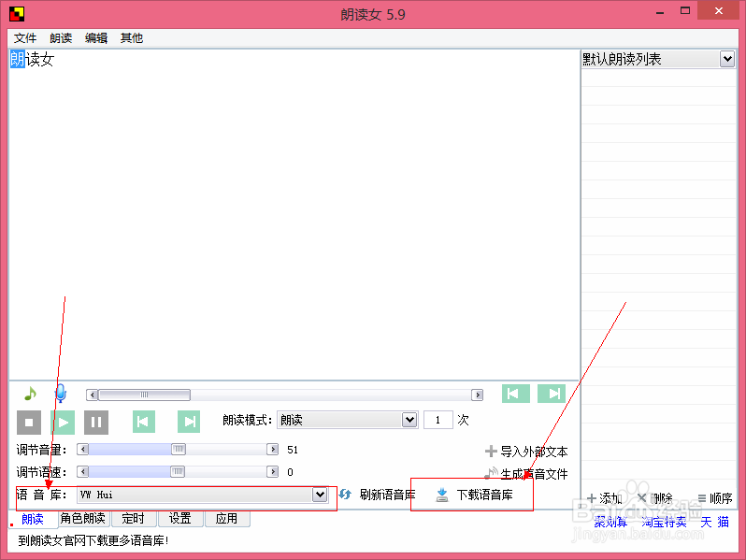Open the 其他 menu
The image size is (746, 560).
click(132, 38)
